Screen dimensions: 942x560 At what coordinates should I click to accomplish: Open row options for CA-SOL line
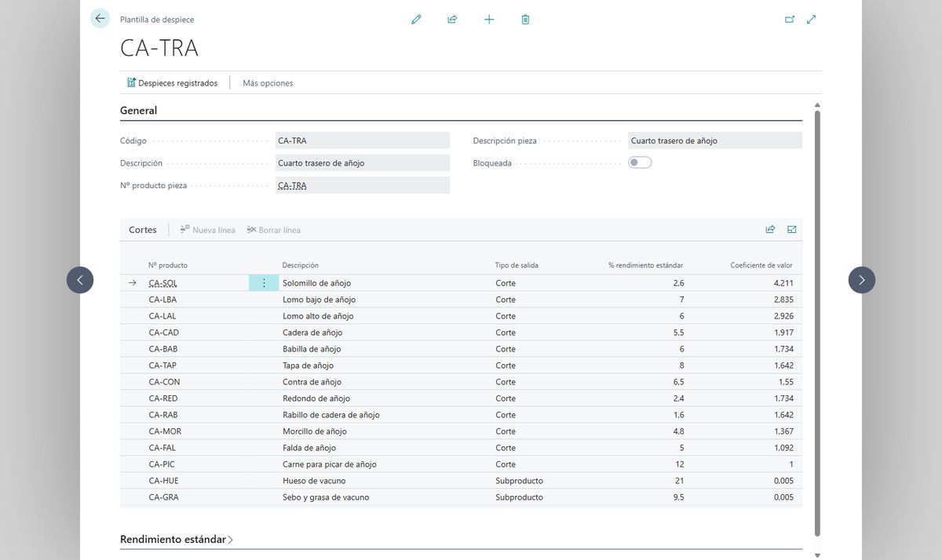(x=264, y=283)
